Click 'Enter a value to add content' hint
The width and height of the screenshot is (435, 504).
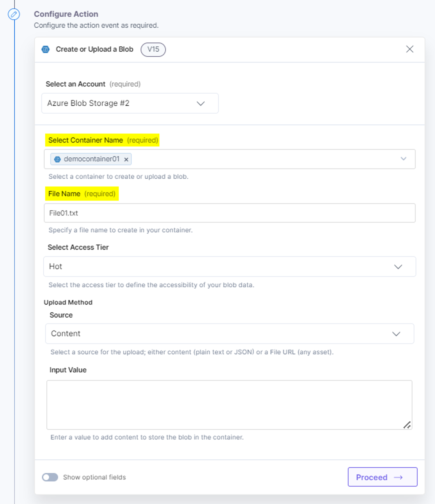[x=147, y=437]
